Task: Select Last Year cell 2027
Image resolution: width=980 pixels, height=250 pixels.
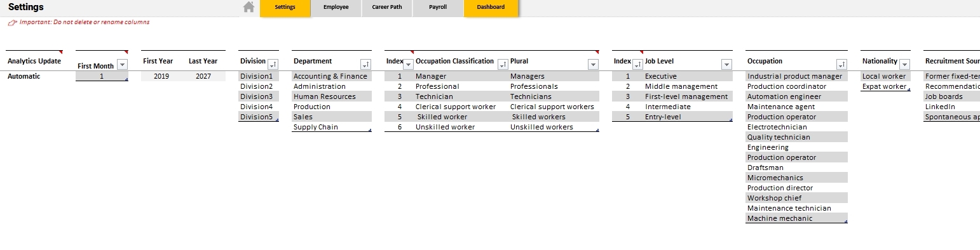Action: click(203, 76)
